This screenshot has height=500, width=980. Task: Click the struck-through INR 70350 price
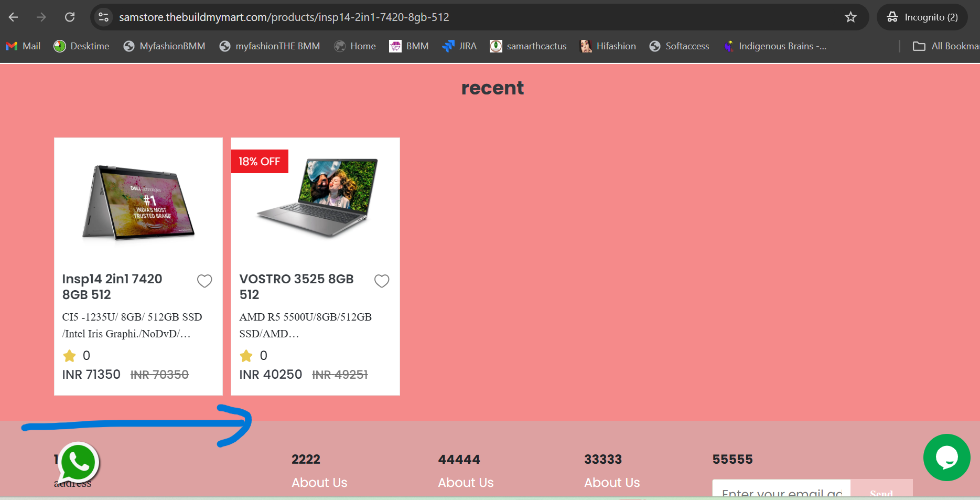[159, 375]
